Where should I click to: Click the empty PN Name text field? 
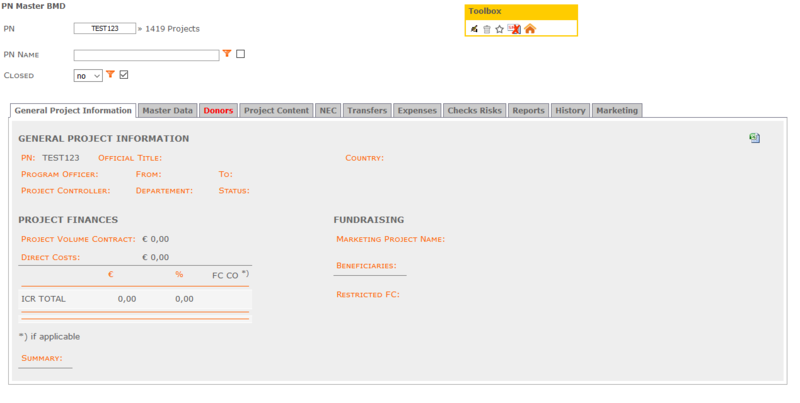[x=146, y=55]
